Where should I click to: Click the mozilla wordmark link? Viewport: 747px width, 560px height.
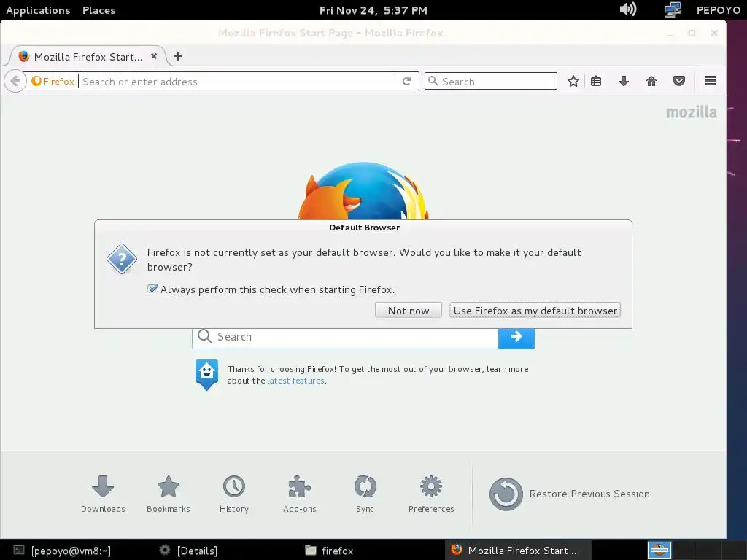(692, 112)
